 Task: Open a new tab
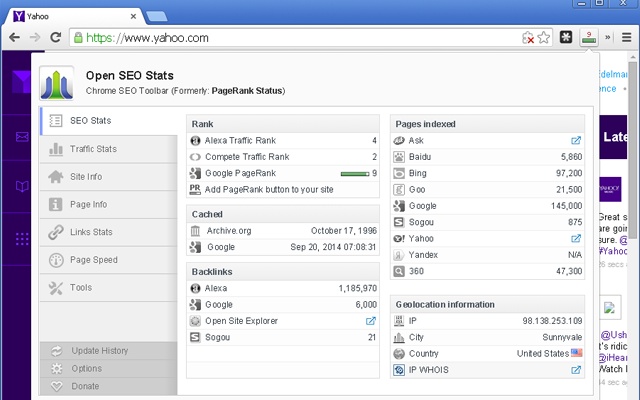[157, 16]
